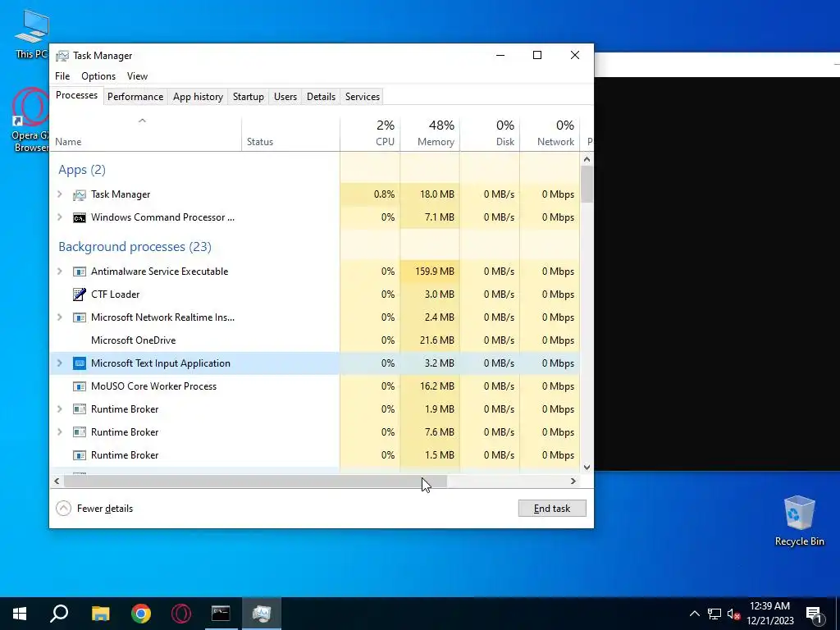Switch to the Performance tab
Image resolution: width=840 pixels, height=630 pixels.
click(x=135, y=97)
